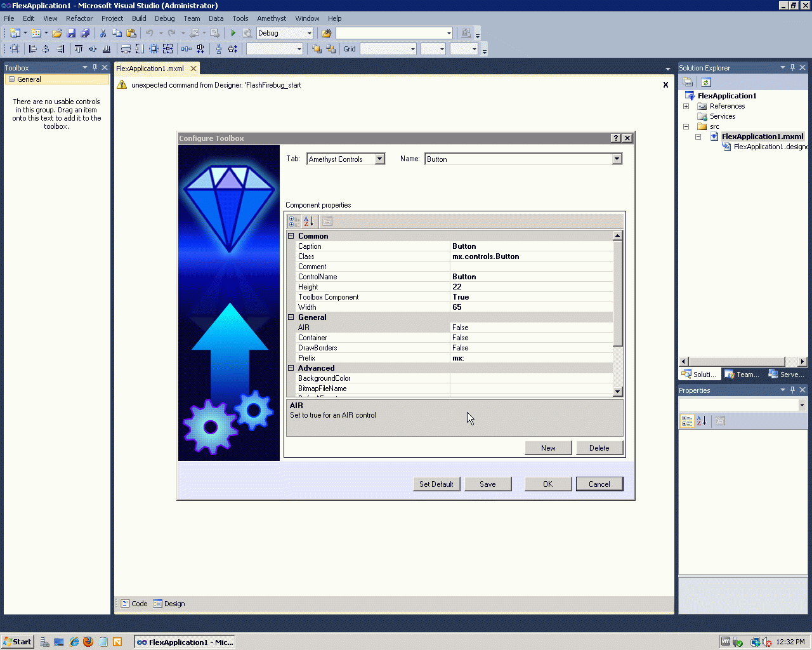Screen dimensions: 812x650
Task: Click the Align Tops layout icon
Action: [x=79, y=49]
